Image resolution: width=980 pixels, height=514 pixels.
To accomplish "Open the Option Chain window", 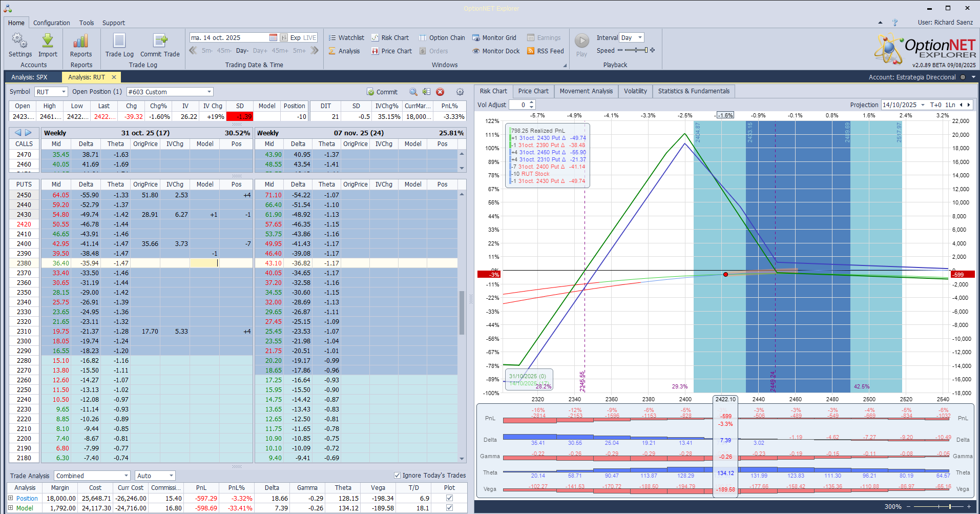I will coord(442,37).
